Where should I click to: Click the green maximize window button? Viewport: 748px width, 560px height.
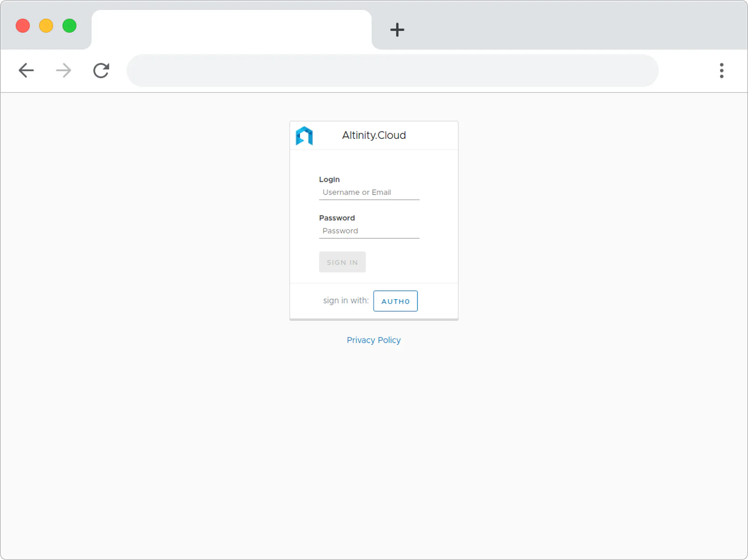pyautogui.click(x=70, y=26)
